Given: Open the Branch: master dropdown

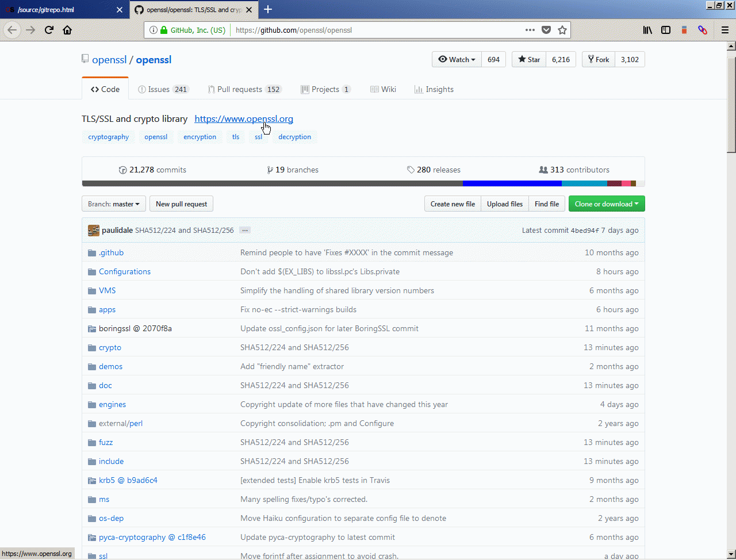Looking at the screenshot, I should tap(113, 204).
